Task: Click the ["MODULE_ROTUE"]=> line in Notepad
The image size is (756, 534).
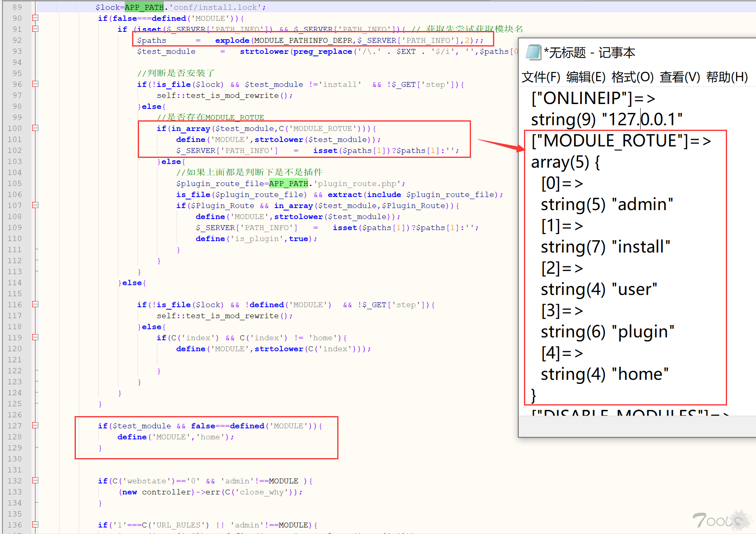Action: (621, 141)
